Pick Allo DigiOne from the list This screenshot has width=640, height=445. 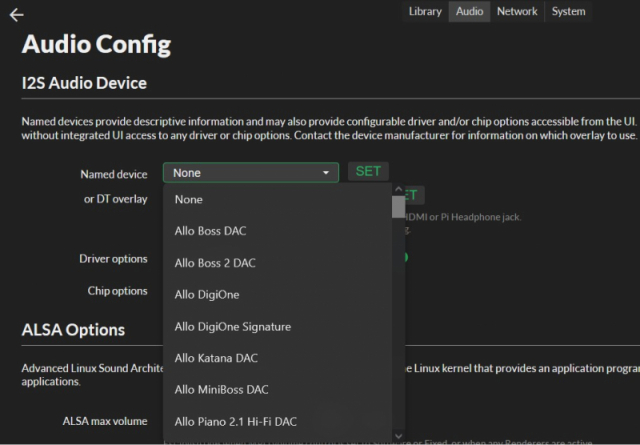coord(278,295)
